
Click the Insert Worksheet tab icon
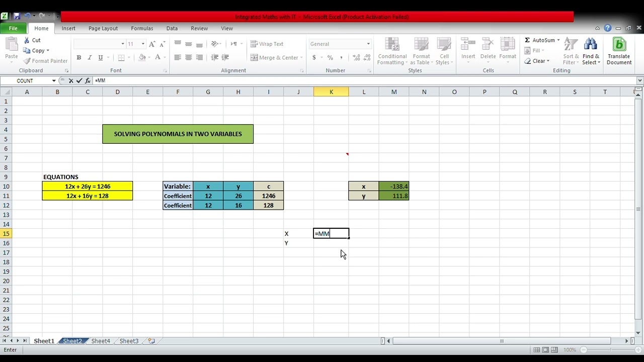[x=151, y=341]
